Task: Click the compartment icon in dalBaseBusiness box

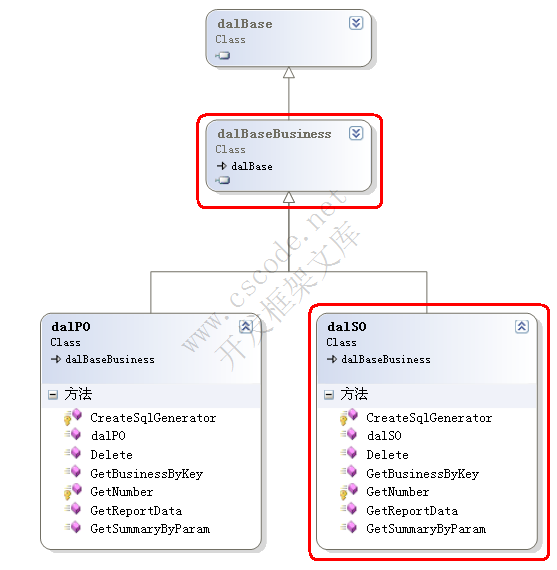Action: 223,180
